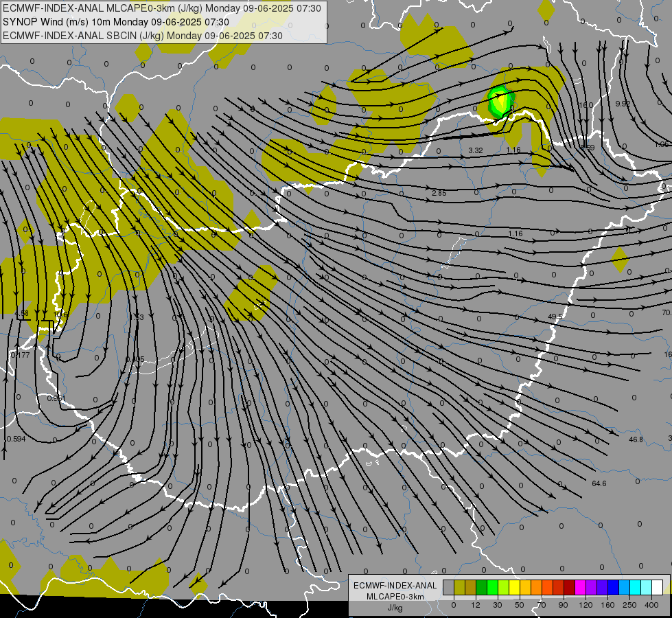Click the legend scale value '120'

586,605
